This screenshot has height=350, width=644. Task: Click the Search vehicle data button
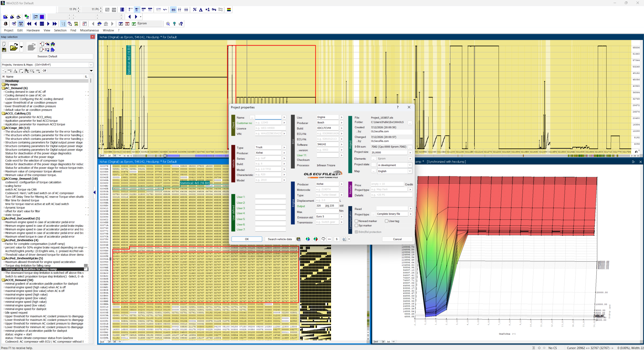coord(280,239)
